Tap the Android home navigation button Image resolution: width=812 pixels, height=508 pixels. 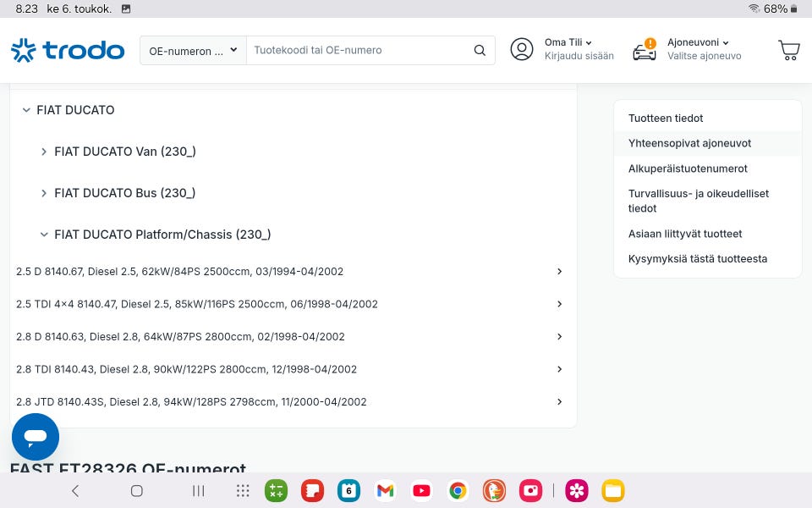click(x=137, y=490)
